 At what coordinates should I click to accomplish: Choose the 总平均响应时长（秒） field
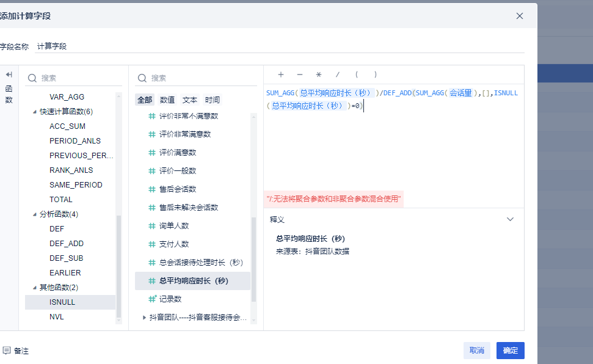192,281
